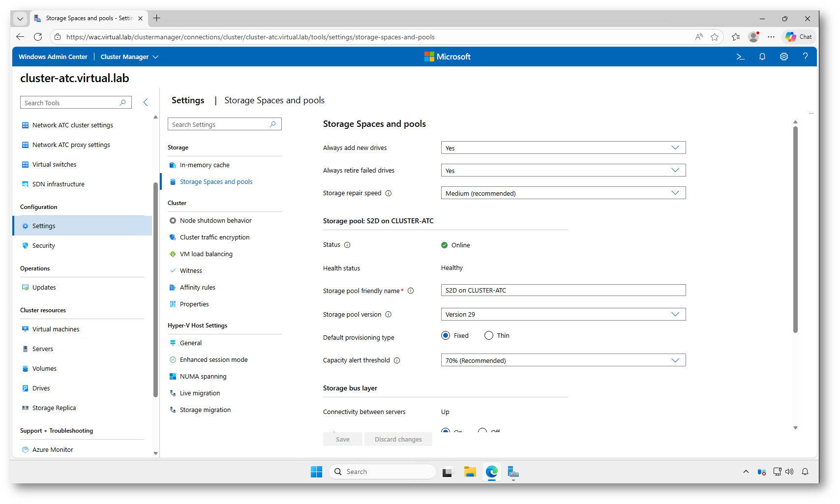Open the notifications bell in header
The height and width of the screenshot is (504, 840).
(x=762, y=57)
